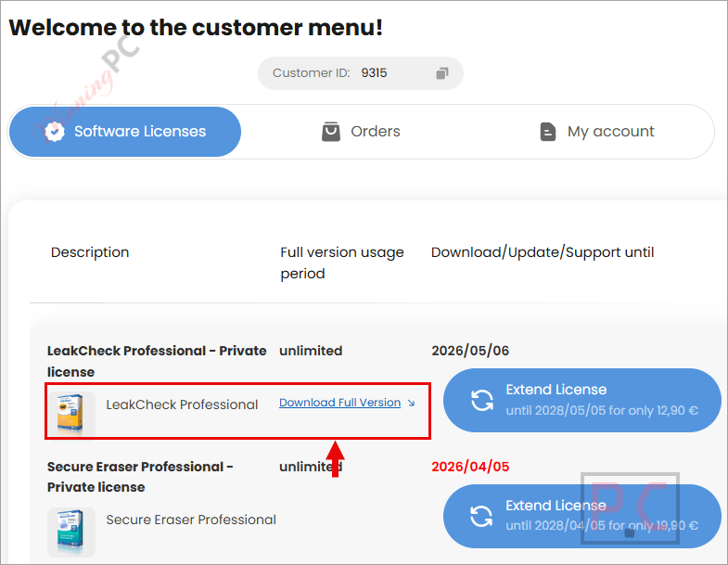The width and height of the screenshot is (728, 565).
Task: Click the refresh icon in Secure Eraser Extend License
Action: 482,516
